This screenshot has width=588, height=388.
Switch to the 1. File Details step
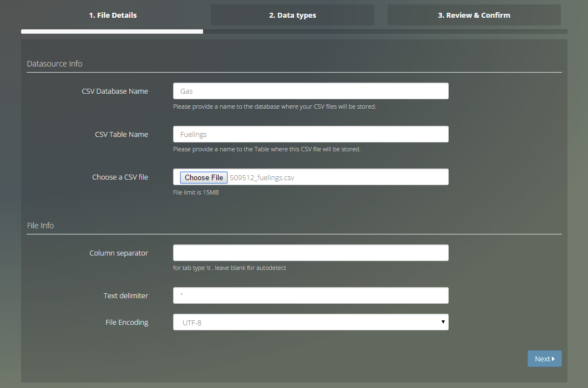(x=113, y=15)
